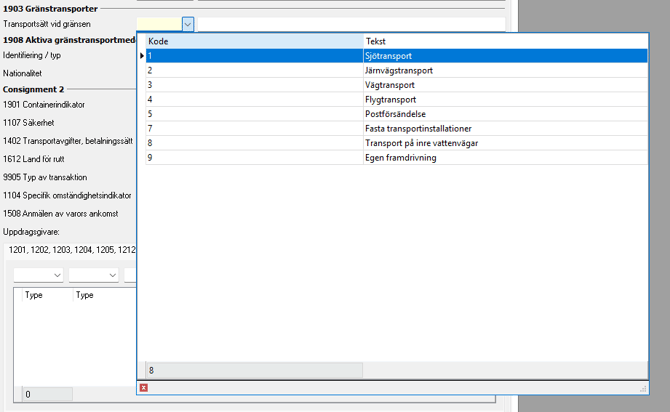Pick the Vägtransport row

[390, 85]
